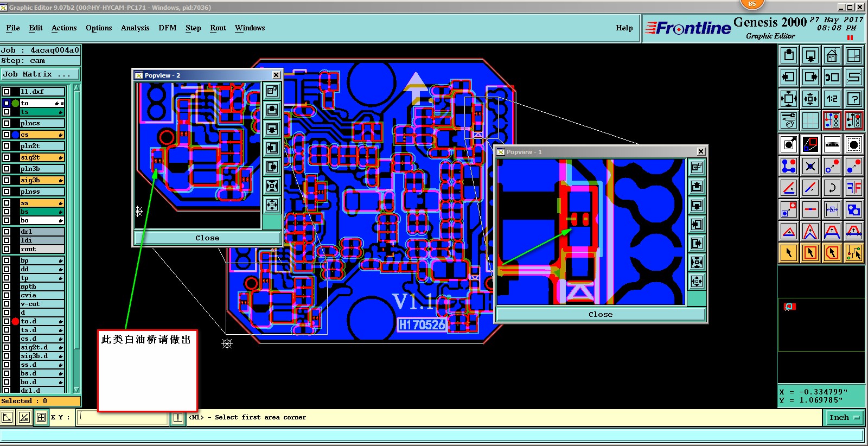The width and height of the screenshot is (868, 446).
Task: Click the overview thumbnail panel on the right
Action: pyautogui.click(x=821, y=324)
